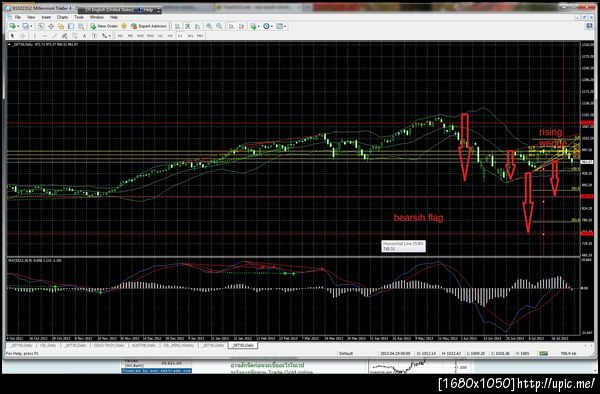Open the View menu

[31, 17]
